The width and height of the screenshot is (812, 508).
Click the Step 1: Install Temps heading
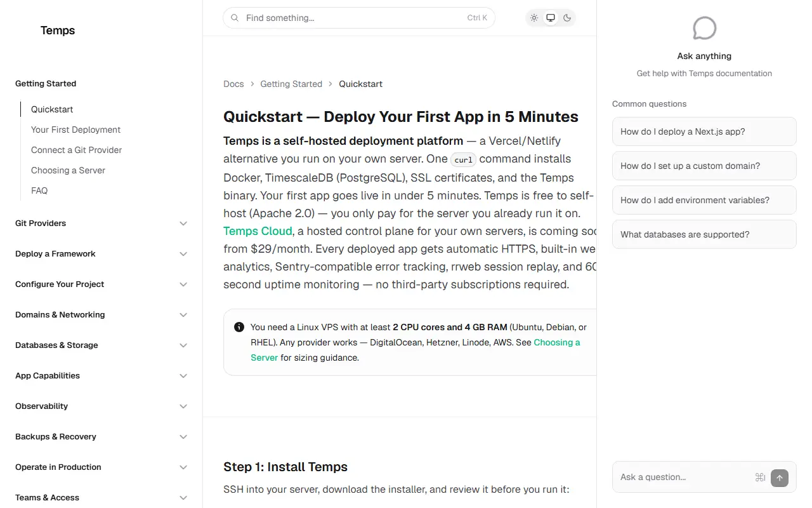pos(285,467)
